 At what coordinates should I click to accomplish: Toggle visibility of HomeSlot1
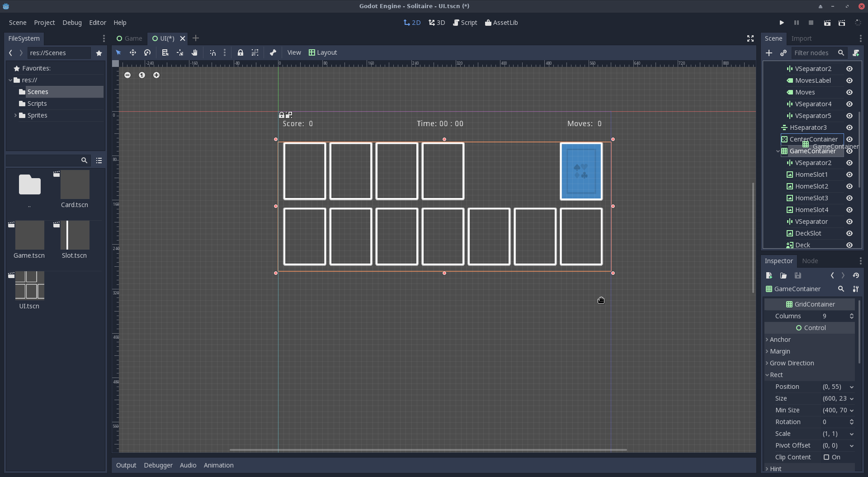click(849, 175)
